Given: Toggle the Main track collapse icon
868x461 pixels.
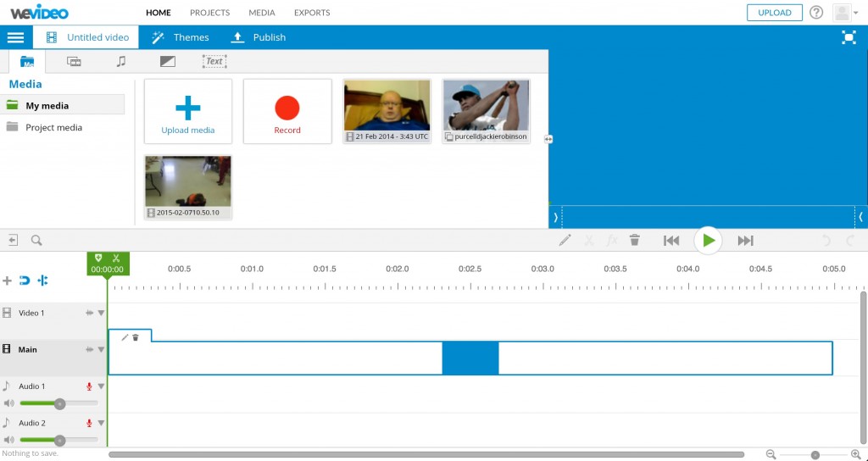Looking at the screenshot, I should pos(89,350).
